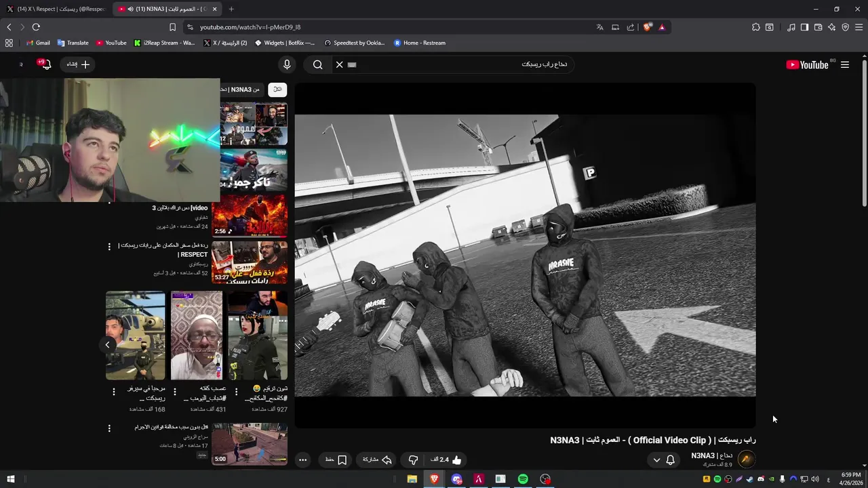This screenshot has height=488, width=868.
Task: Open the RESPECT reaction video thumbnail 53:27
Action: pos(249,262)
